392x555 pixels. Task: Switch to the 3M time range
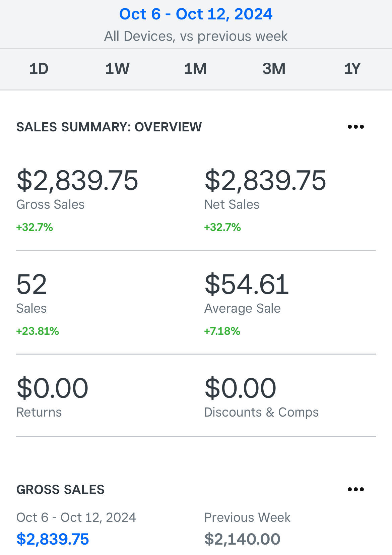click(x=274, y=69)
